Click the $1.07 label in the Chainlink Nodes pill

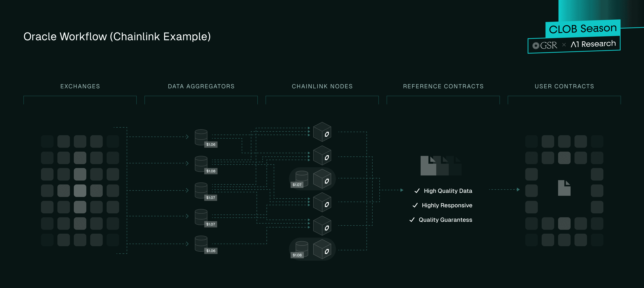click(x=297, y=185)
